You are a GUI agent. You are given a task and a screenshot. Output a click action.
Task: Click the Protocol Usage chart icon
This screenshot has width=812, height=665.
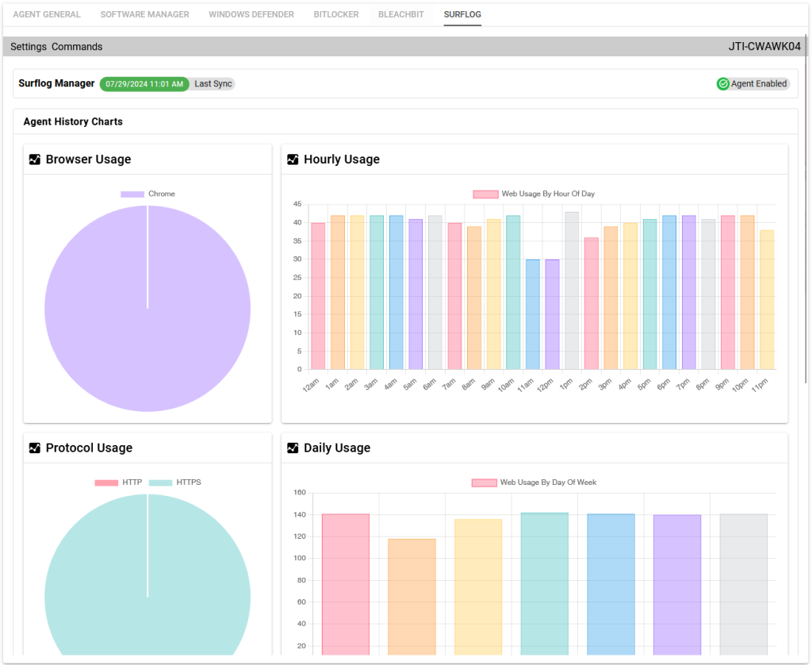click(x=35, y=448)
